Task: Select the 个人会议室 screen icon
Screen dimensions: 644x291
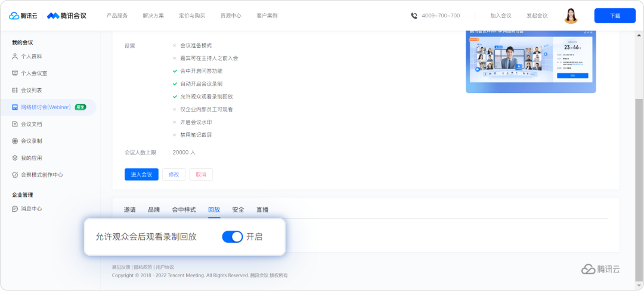Action: [15, 73]
